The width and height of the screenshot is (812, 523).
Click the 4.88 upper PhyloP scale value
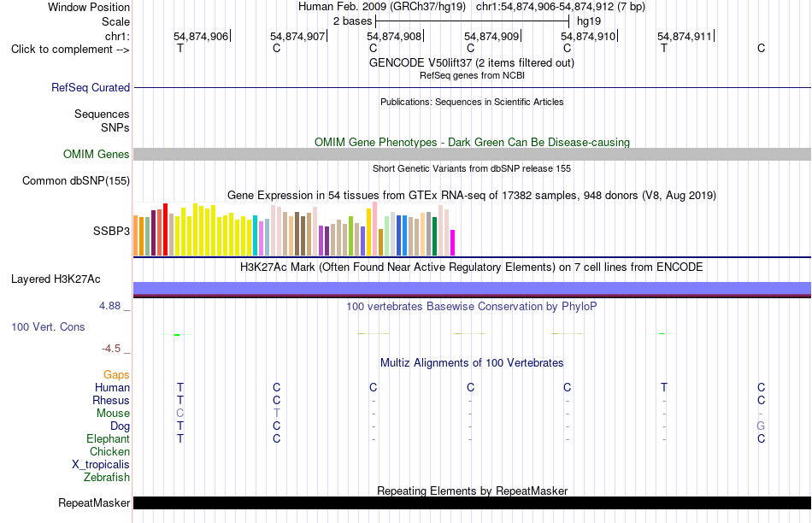(x=109, y=306)
